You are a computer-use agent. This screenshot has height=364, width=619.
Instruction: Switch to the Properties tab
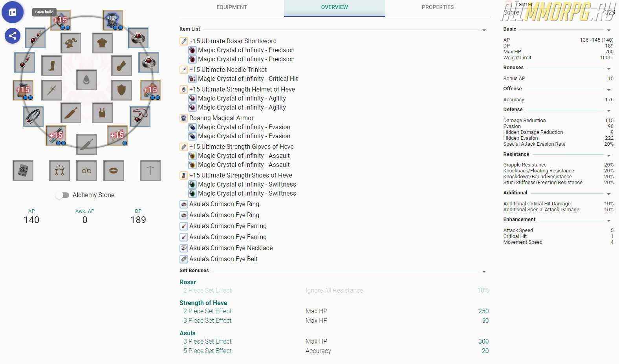pyautogui.click(x=438, y=7)
